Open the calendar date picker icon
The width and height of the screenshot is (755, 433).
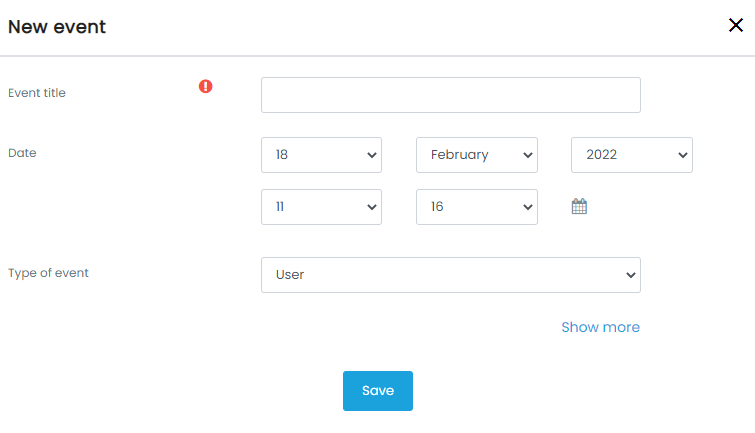coord(579,207)
